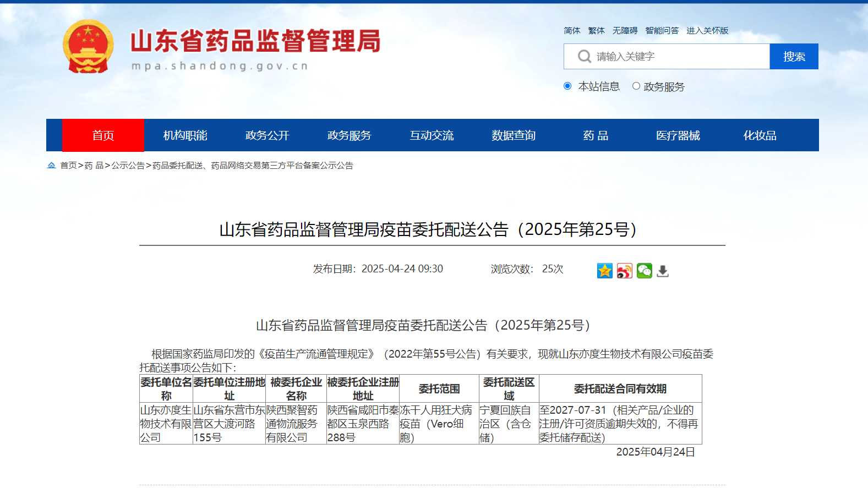
Task: Click the search magnifier icon
Action: pyautogui.click(x=584, y=56)
